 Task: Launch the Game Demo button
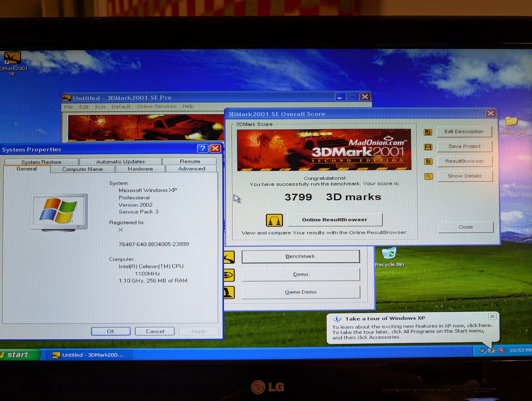pos(301,292)
